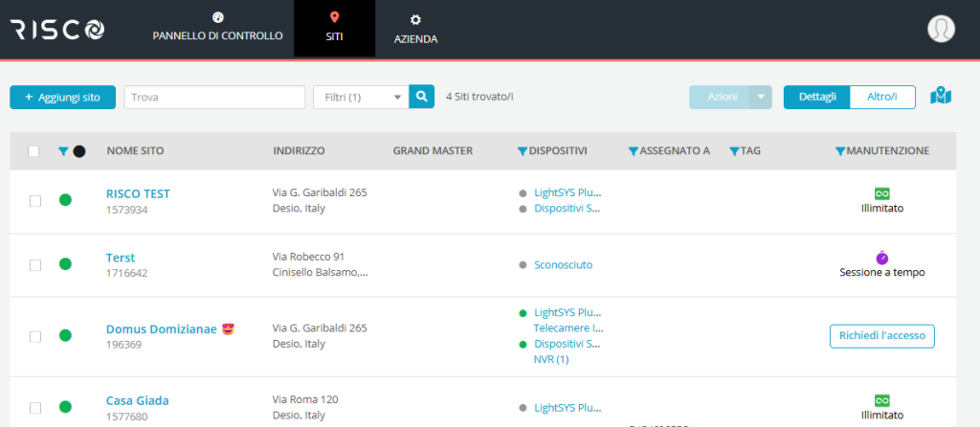Click the status filter funnel icon
Image resolution: width=980 pixels, height=427 pixels.
63,151
